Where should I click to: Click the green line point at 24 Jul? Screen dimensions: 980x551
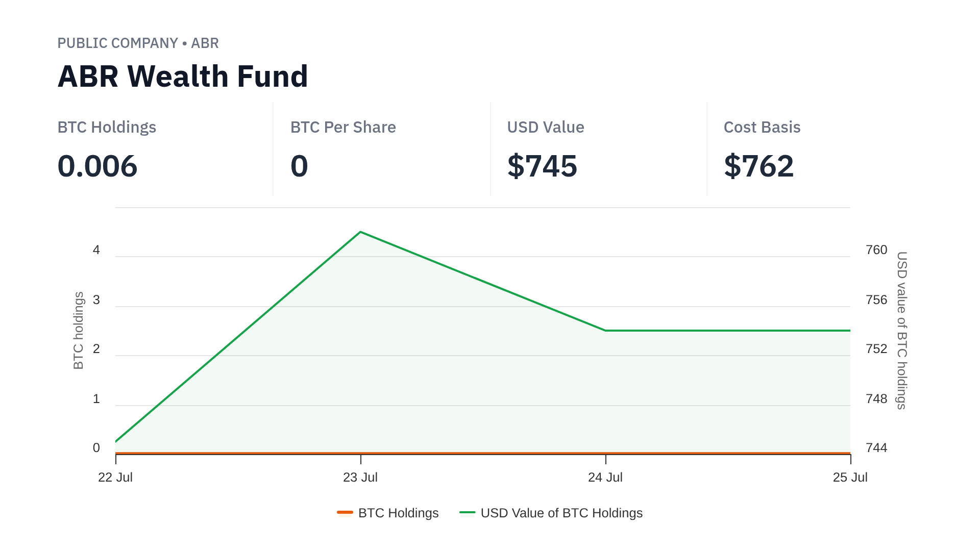point(606,331)
